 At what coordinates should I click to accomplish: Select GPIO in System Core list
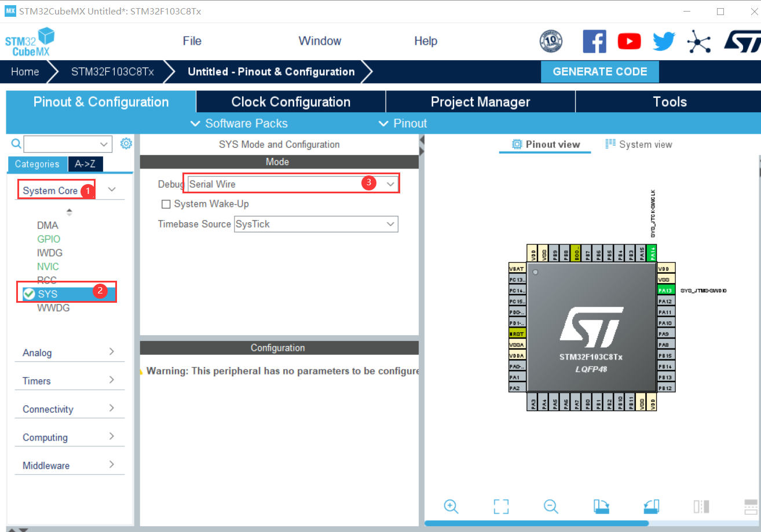point(49,239)
